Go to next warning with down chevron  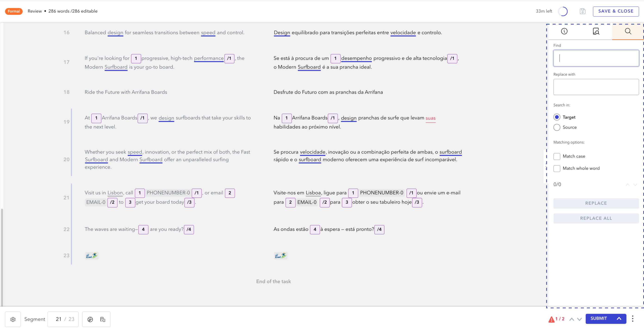[x=579, y=319]
